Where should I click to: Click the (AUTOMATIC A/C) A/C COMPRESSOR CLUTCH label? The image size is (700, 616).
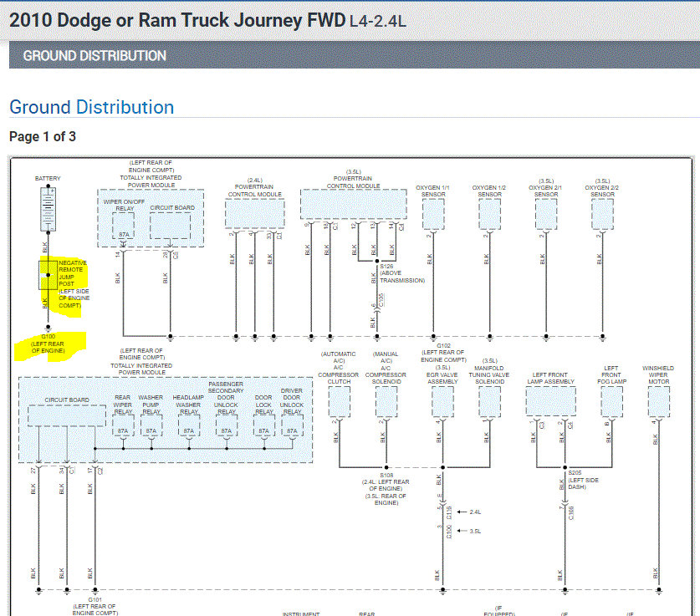click(339, 368)
